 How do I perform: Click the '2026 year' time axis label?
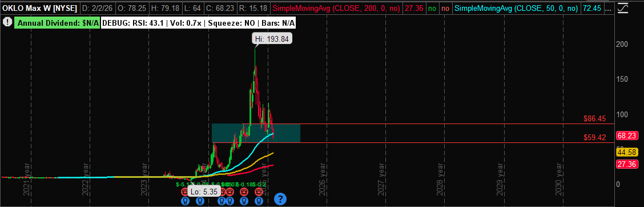[x=323, y=178]
